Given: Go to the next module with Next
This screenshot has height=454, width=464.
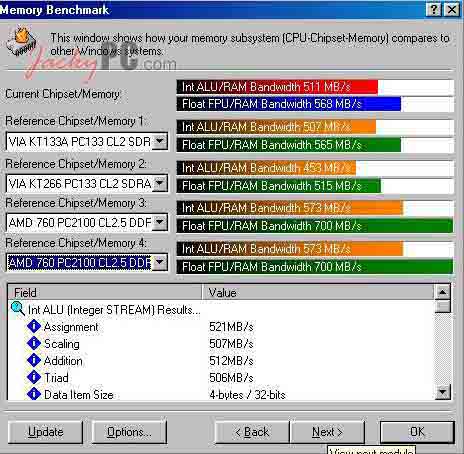Looking at the screenshot, I should [327, 432].
